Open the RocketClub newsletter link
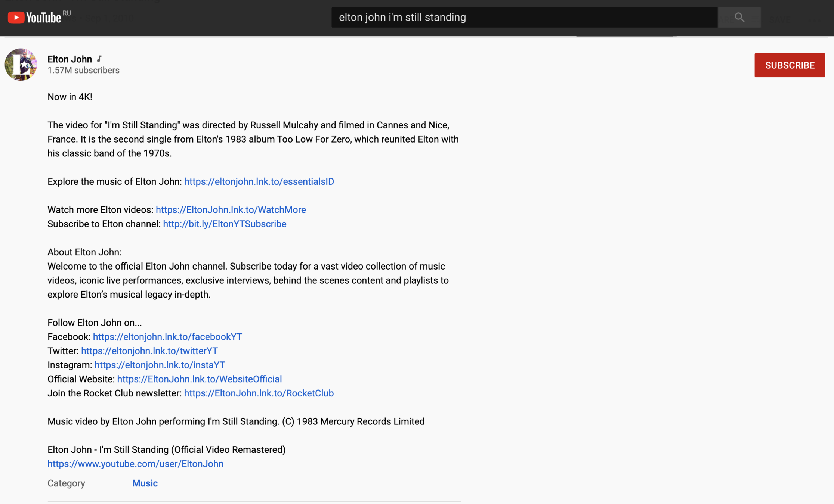This screenshot has height=504, width=834. tap(259, 393)
